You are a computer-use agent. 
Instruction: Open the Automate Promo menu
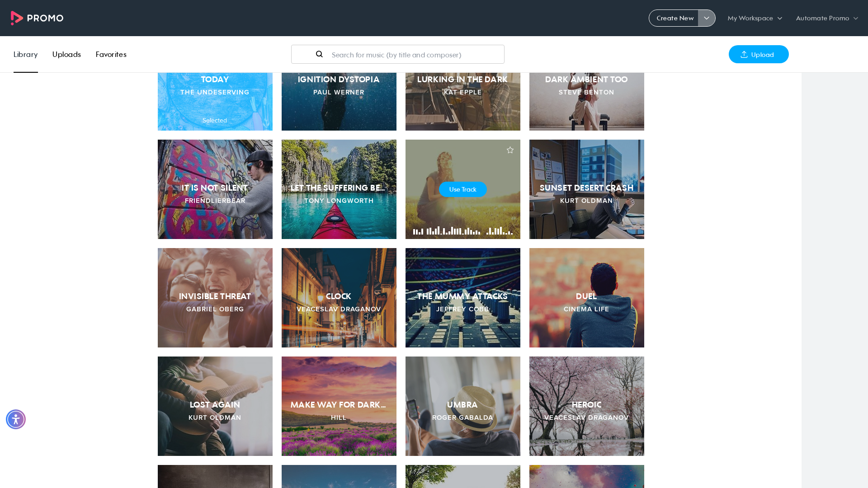pos(827,18)
